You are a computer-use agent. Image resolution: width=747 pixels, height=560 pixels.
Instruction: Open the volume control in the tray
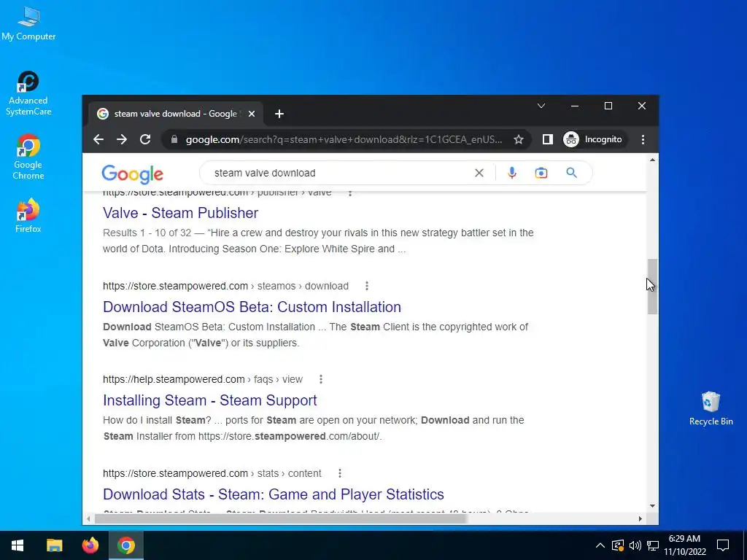pos(635,545)
